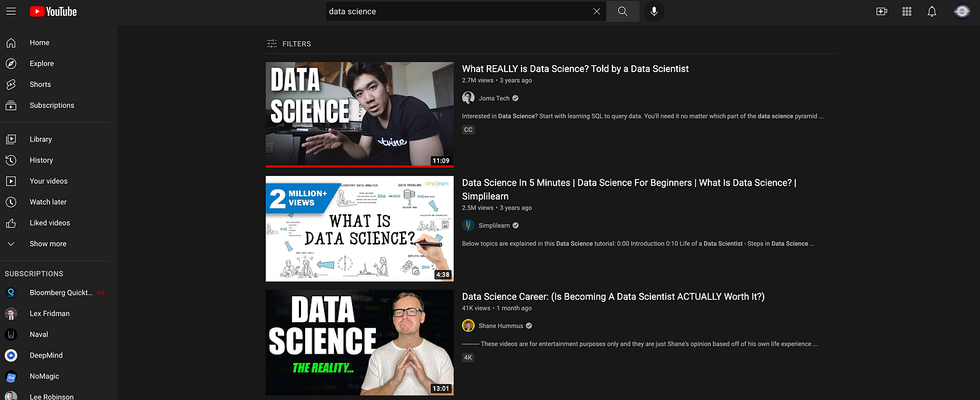Visit the Simplilearn channel name
The image size is (980, 400).
(x=494, y=226)
